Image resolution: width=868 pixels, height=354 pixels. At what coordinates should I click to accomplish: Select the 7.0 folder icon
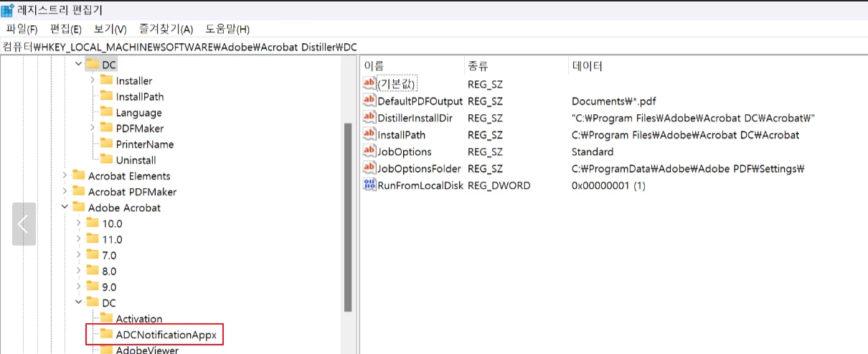pos(93,253)
